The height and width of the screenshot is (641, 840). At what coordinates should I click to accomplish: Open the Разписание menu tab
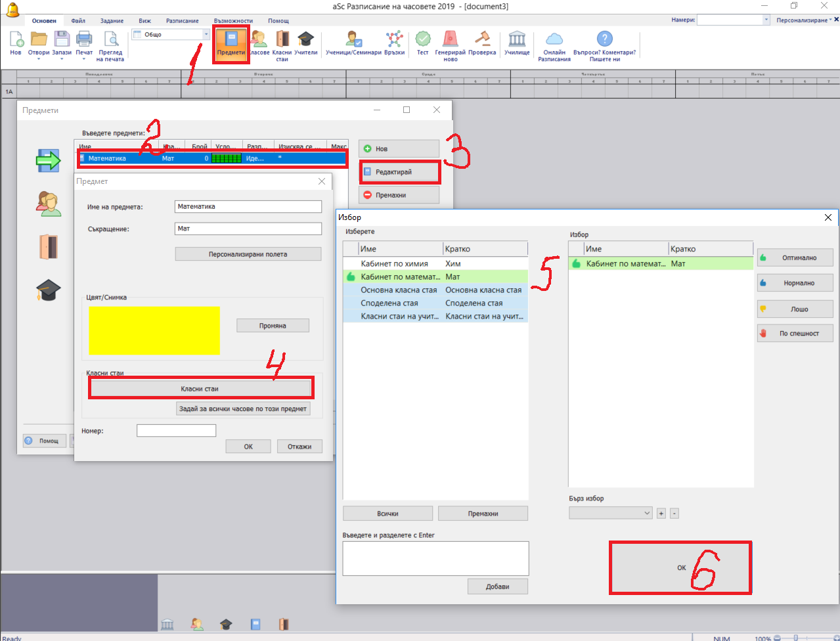point(182,21)
